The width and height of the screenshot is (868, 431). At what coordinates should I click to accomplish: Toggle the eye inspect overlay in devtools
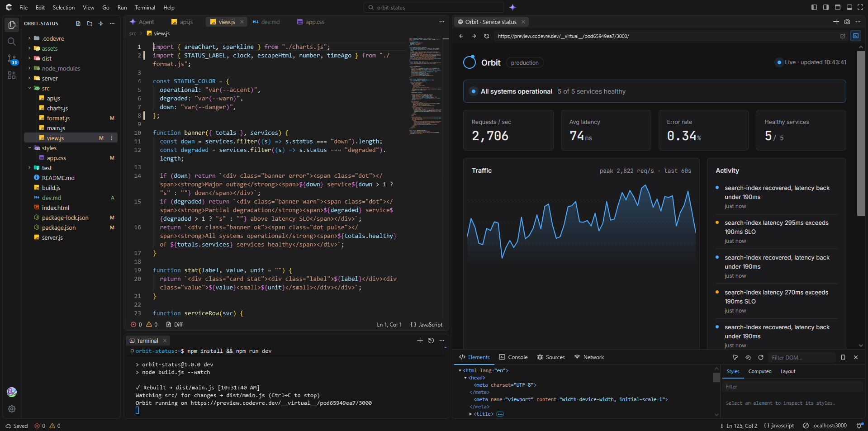pyautogui.click(x=748, y=357)
